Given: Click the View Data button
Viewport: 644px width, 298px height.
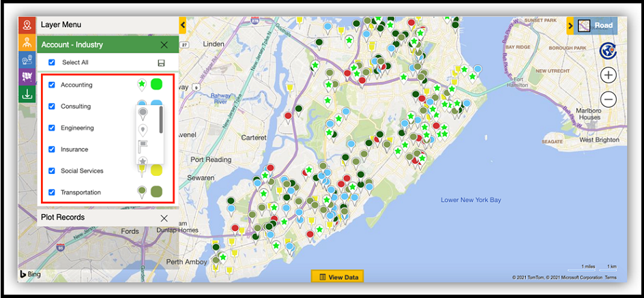Looking at the screenshot, I should pyautogui.click(x=337, y=277).
